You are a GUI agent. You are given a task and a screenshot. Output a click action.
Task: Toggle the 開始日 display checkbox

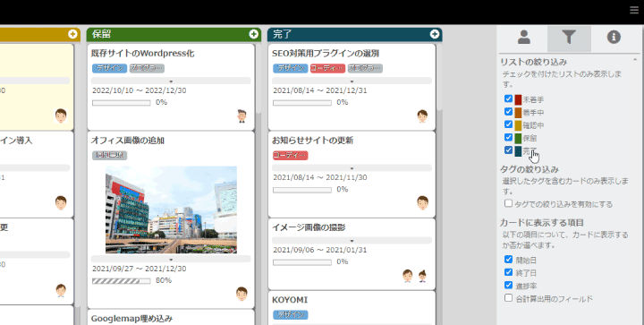[x=508, y=260]
